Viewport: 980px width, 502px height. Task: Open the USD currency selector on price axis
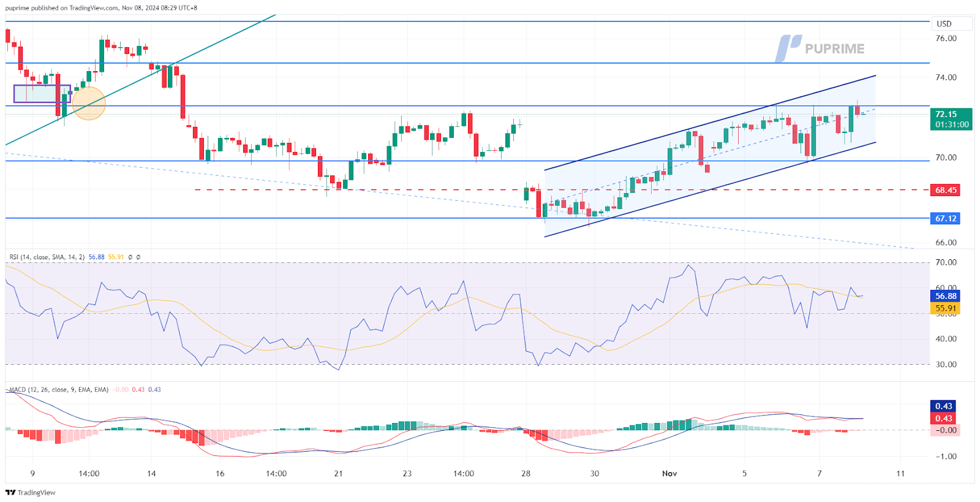(x=952, y=24)
